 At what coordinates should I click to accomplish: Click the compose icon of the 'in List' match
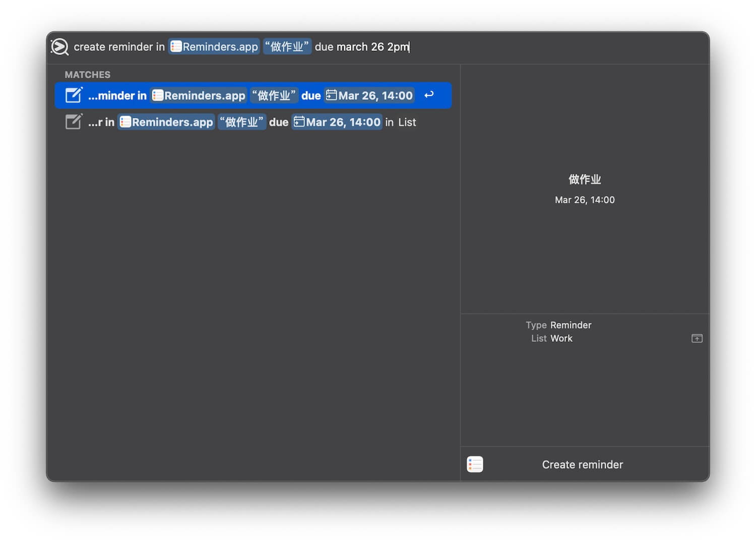click(x=74, y=122)
